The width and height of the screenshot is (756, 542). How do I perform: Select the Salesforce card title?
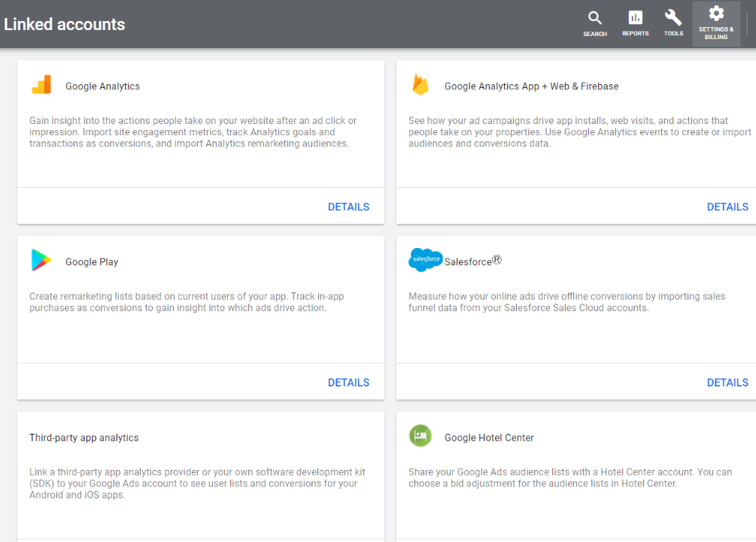point(473,261)
